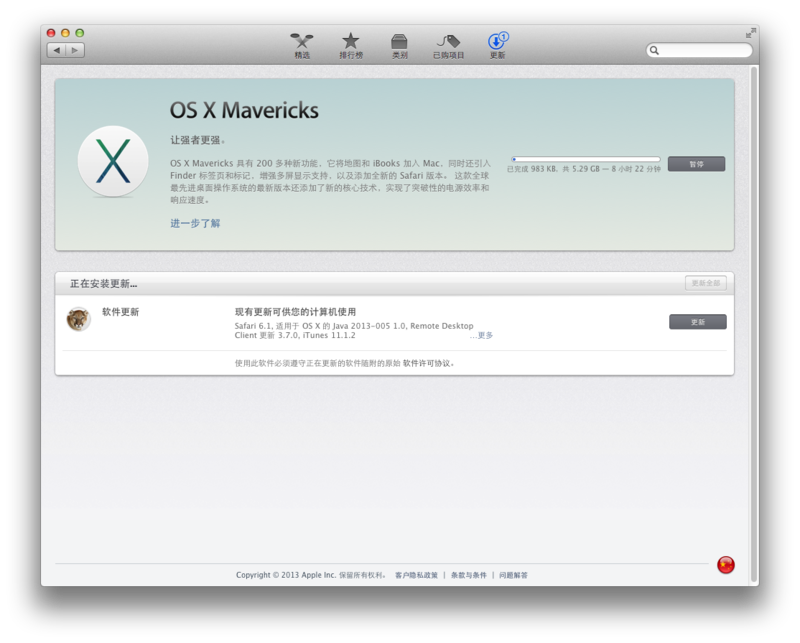800x643 pixels.
Task: Open the 软件许可协议 license agreement link
Action: click(x=427, y=363)
